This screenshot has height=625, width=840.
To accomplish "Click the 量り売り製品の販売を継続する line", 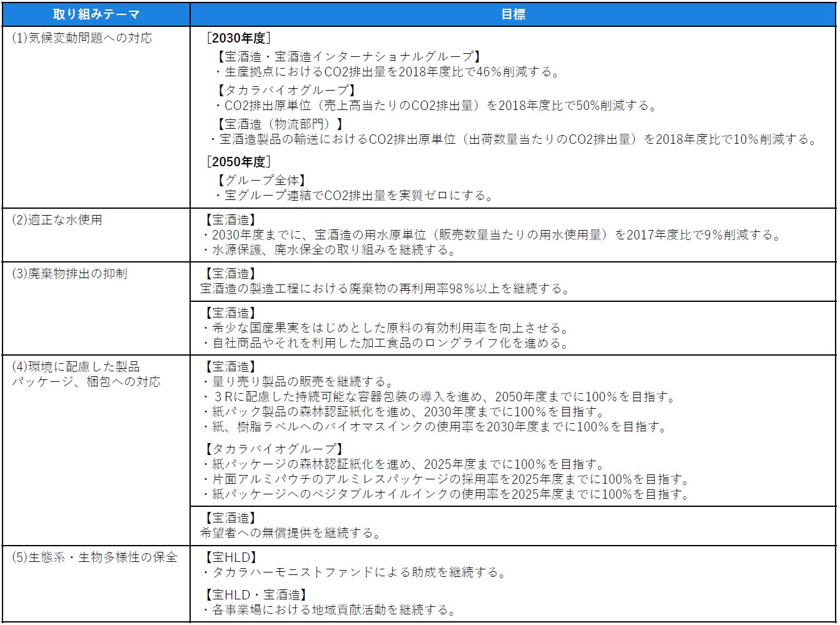I will click(x=297, y=382).
